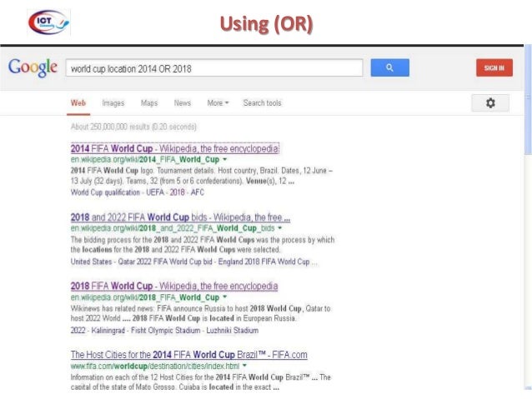The width and height of the screenshot is (532, 399).
Task: Switch to the Images tab
Action: point(113,103)
